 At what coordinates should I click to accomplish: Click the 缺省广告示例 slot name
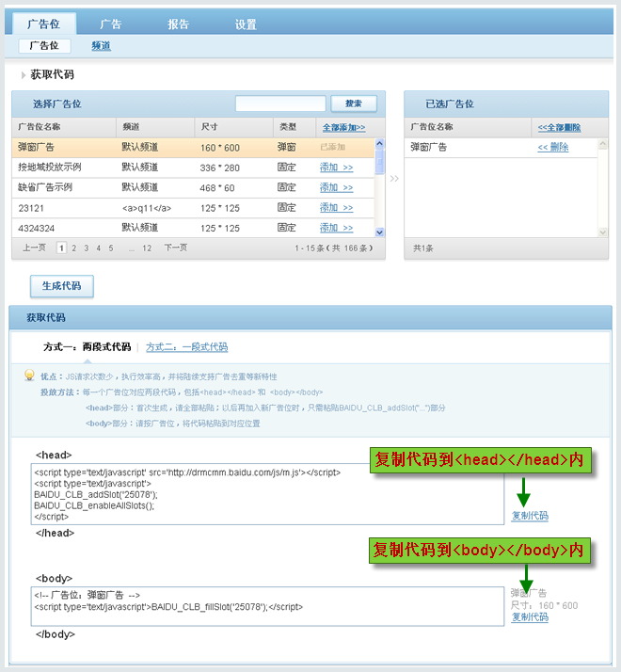tap(45, 187)
